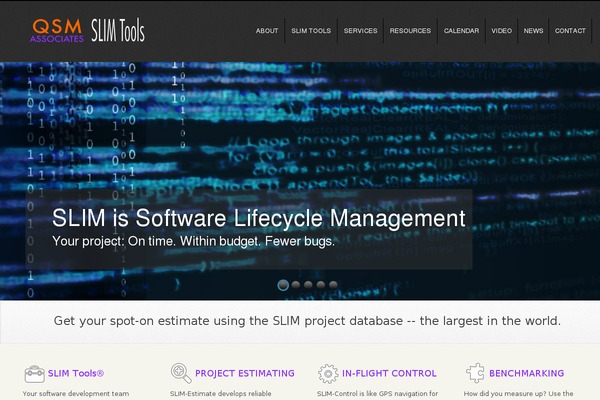Click the SLIM Tools header logo text
This screenshot has width=600, height=400.
tap(118, 30)
